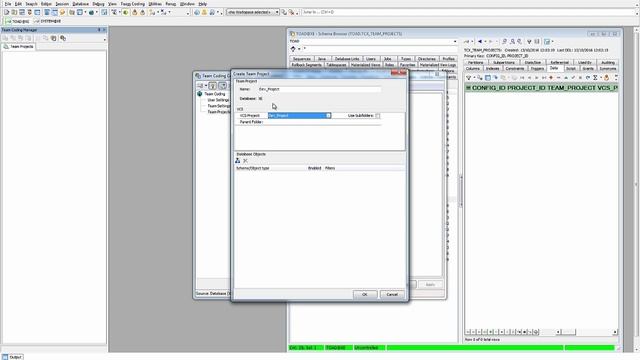640x360 pixels.
Task: Click the remove database object icon
Action: coord(245,161)
